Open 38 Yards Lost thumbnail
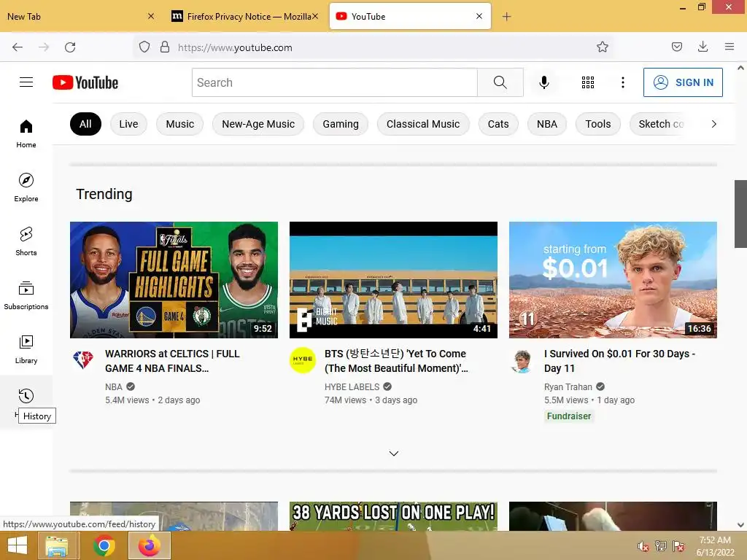 (393, 516)
